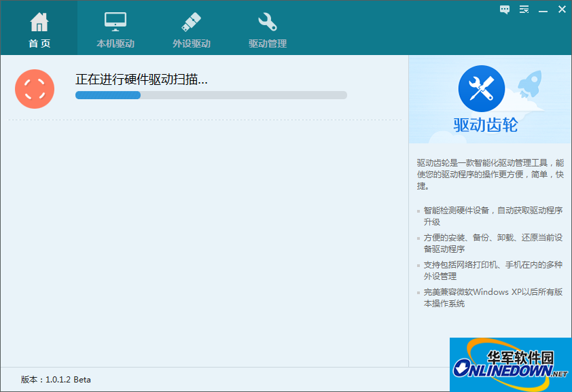The image size is (572, 392).
Task: Click the feedback speech bubble icon
Action: pos(505,10)
